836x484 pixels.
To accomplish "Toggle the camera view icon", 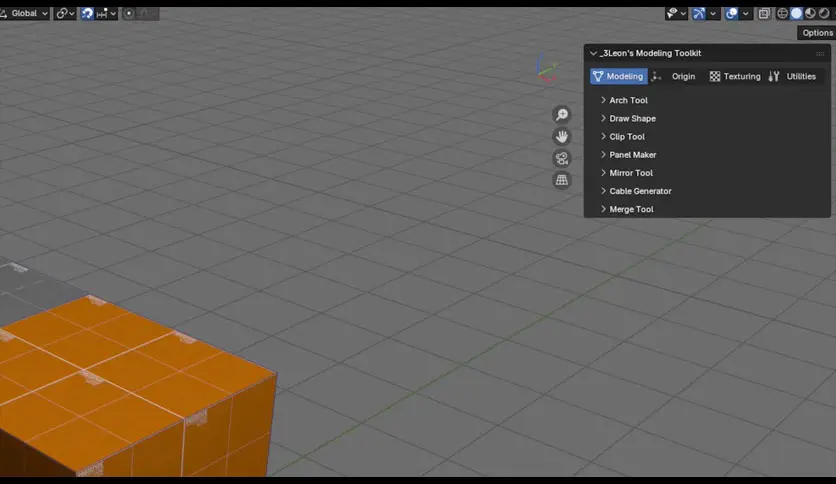I will tap(561, 158).
